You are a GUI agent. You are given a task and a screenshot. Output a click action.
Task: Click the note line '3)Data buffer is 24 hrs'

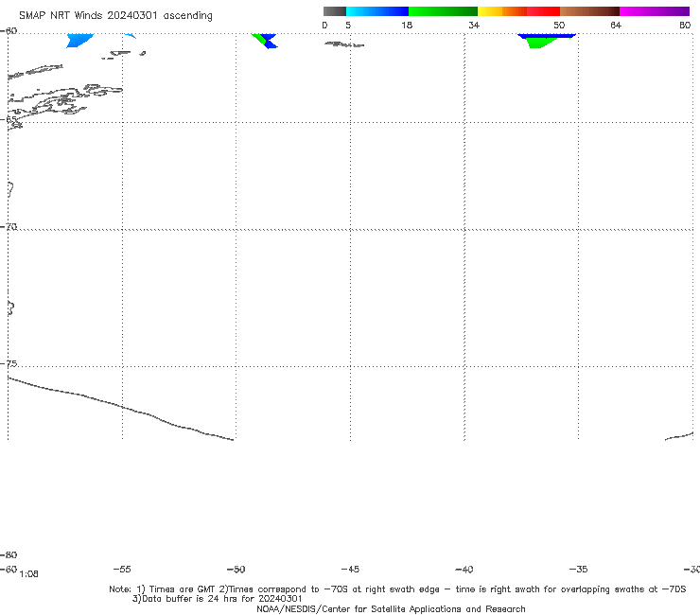217,599
